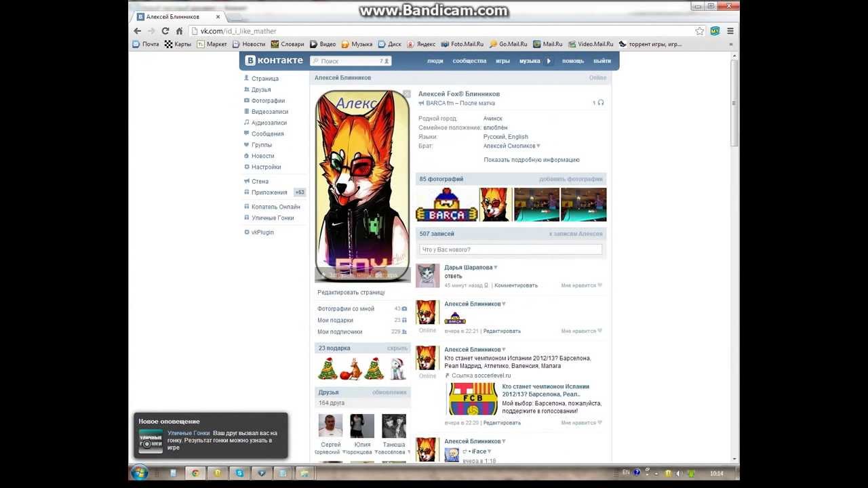Click the Уличные Гонки notification icon
Image resolution: width=868 pixels, height=488 pixels.
[151, 441]
